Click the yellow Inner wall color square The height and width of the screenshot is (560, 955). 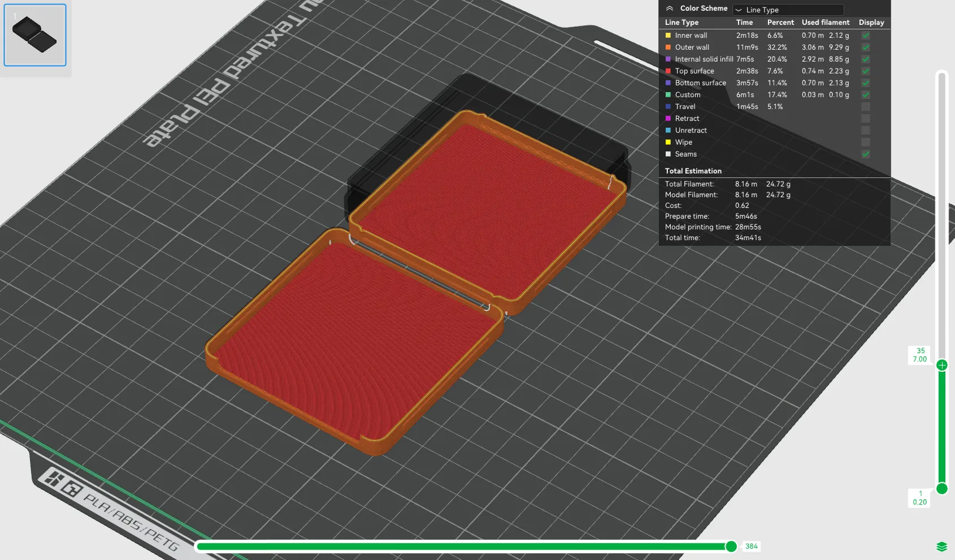click(668, 36)
